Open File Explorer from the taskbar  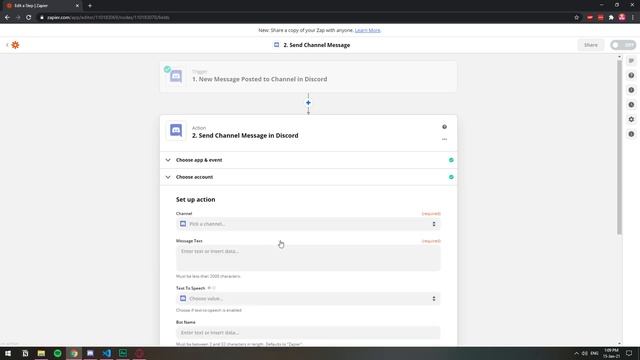[41, 353]
